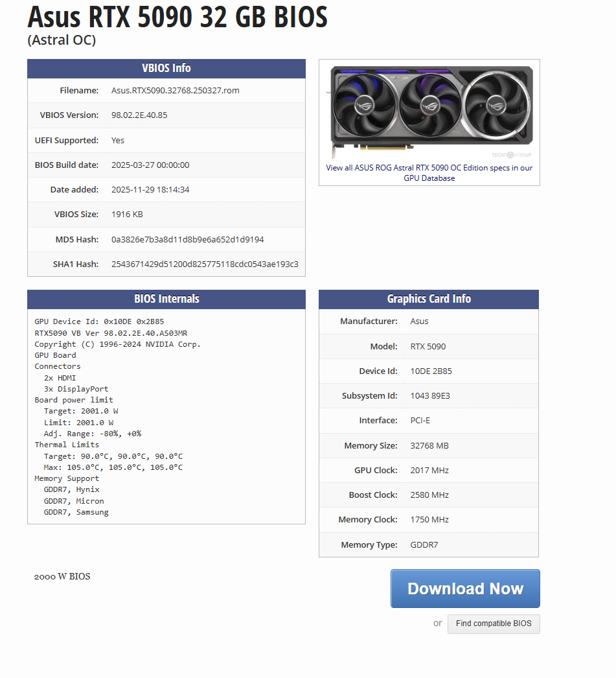Click the GPU Device Id 0x10DE 0x2B85 line
Image resolution: width=616 pixels, height=678 pixels.
click(x=99, y=321)
